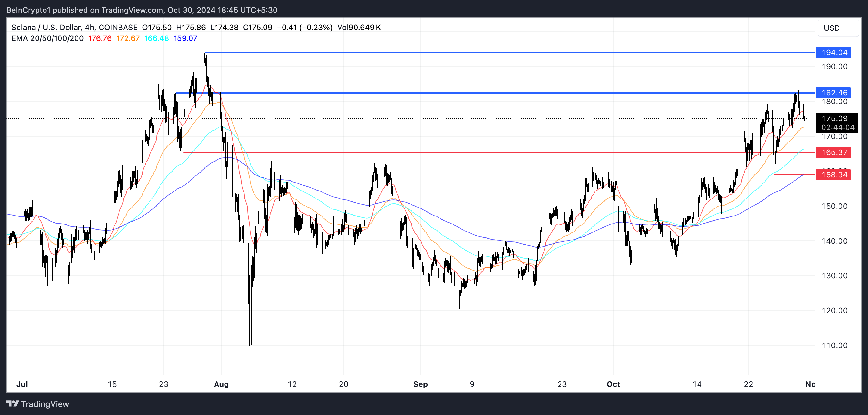Click the Sep label on time axis

click(420, 384)
